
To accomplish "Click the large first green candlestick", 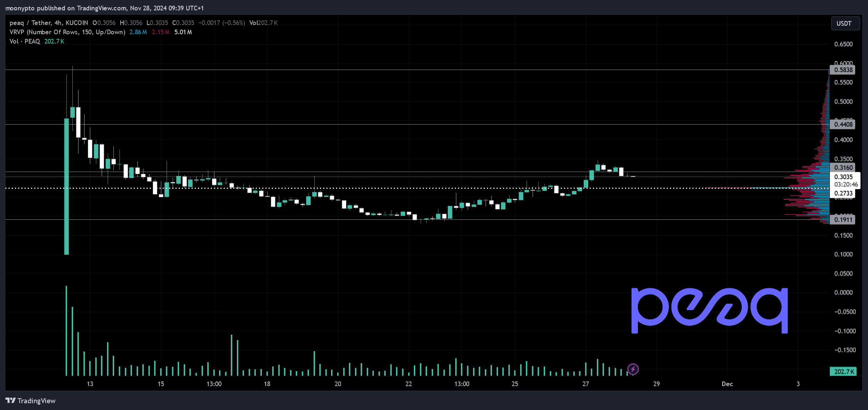I will click(x=67, y=187).
